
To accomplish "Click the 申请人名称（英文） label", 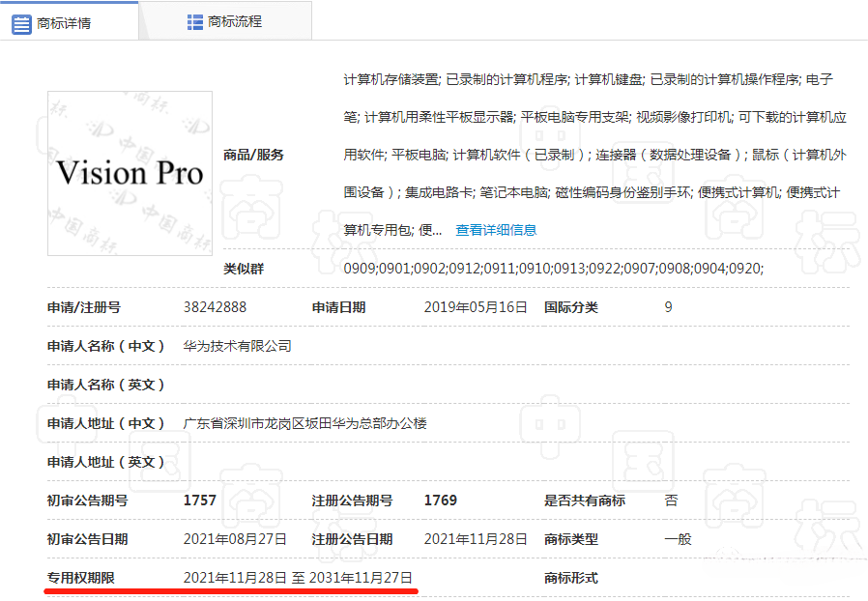I will coord(105,386).
